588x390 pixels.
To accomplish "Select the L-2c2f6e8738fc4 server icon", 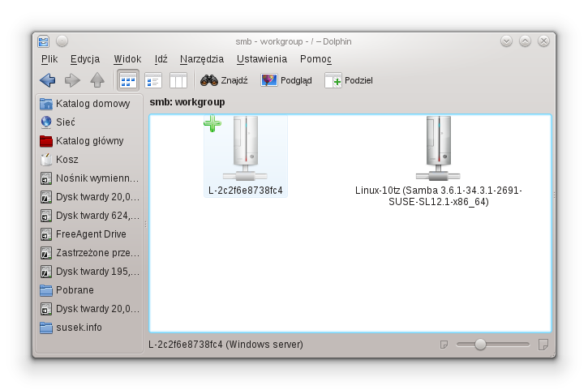I will pyautogui.click(x=245, y=150).
